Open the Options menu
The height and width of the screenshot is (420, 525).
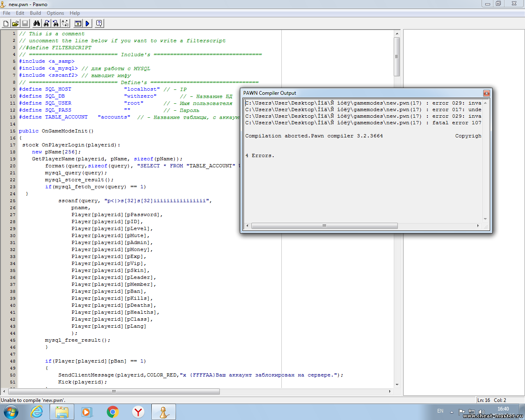pyautogui.click(x=55, y=13)
